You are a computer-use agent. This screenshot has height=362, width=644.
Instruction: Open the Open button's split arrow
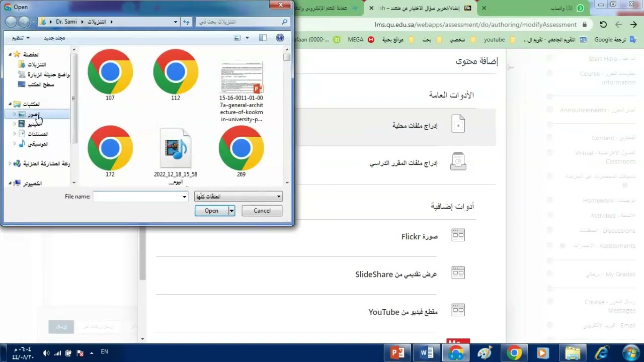pos(231,211)
